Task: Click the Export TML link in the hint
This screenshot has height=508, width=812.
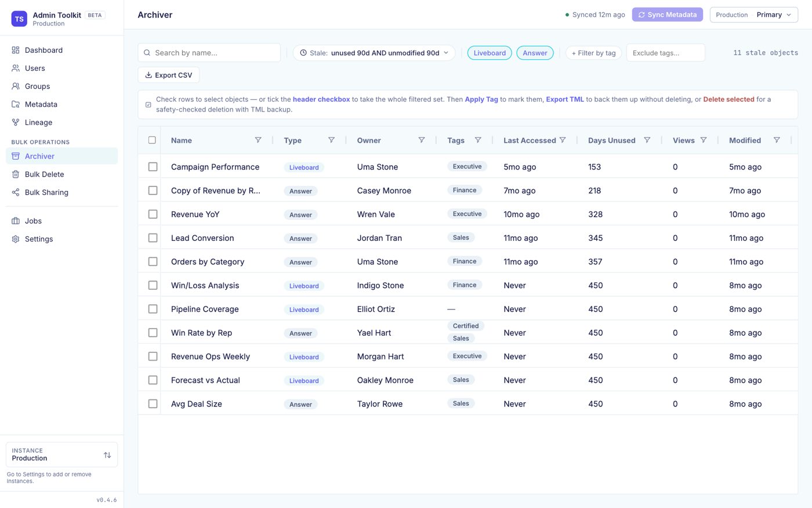Action: click(x=565, y=99)
